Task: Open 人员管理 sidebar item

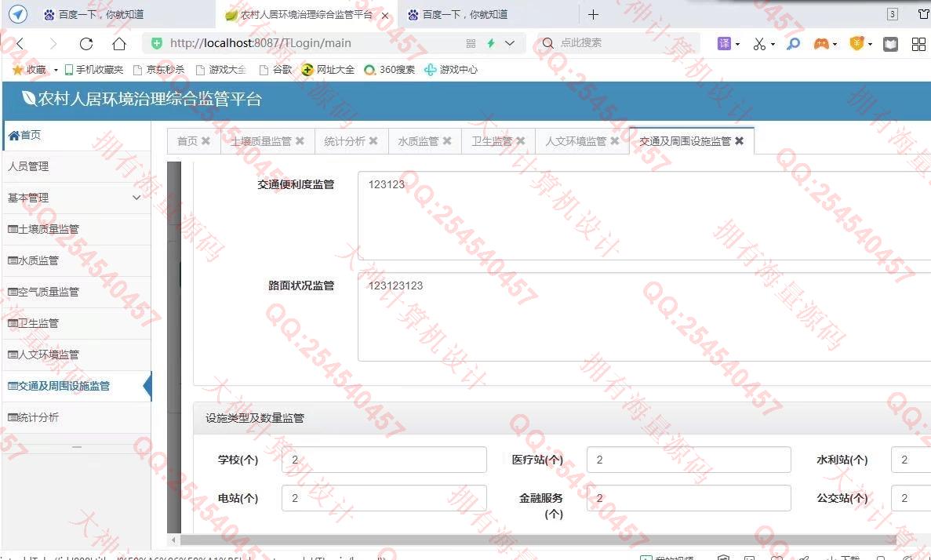Action: pyautogui.click(x=76, y=167)
